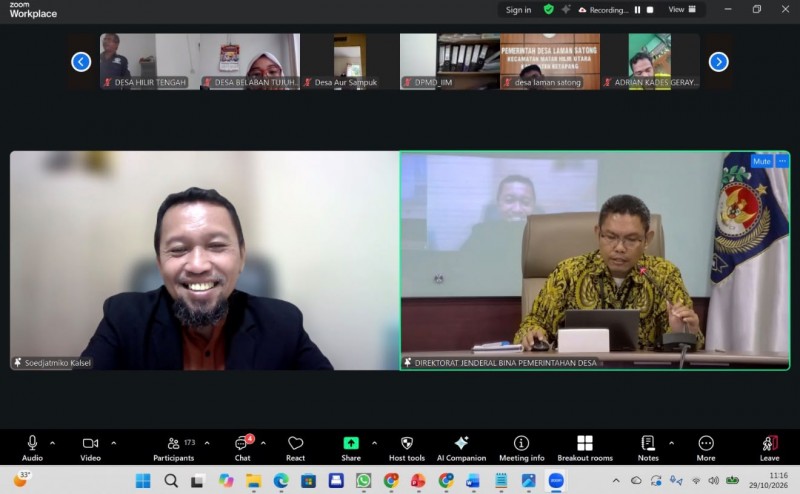Open Microsoft Word from the taskbar
The width and height of the screenshot is (800, 494).
(473, 480)
